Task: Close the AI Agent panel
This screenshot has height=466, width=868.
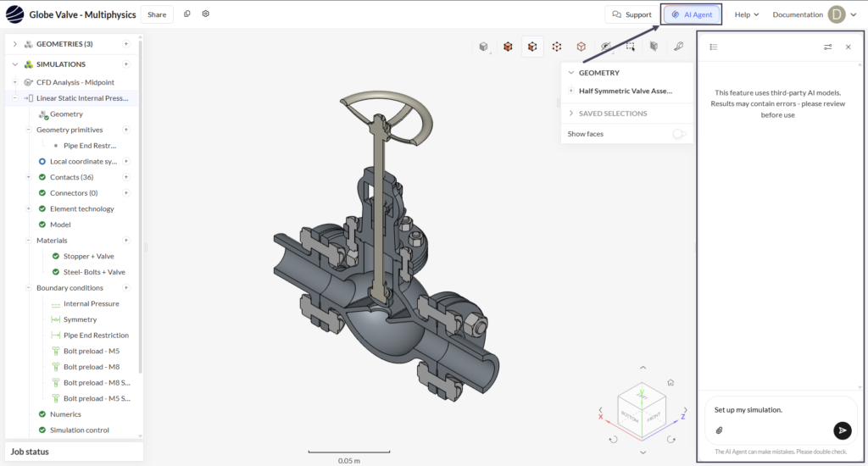Action: [848, 47]
